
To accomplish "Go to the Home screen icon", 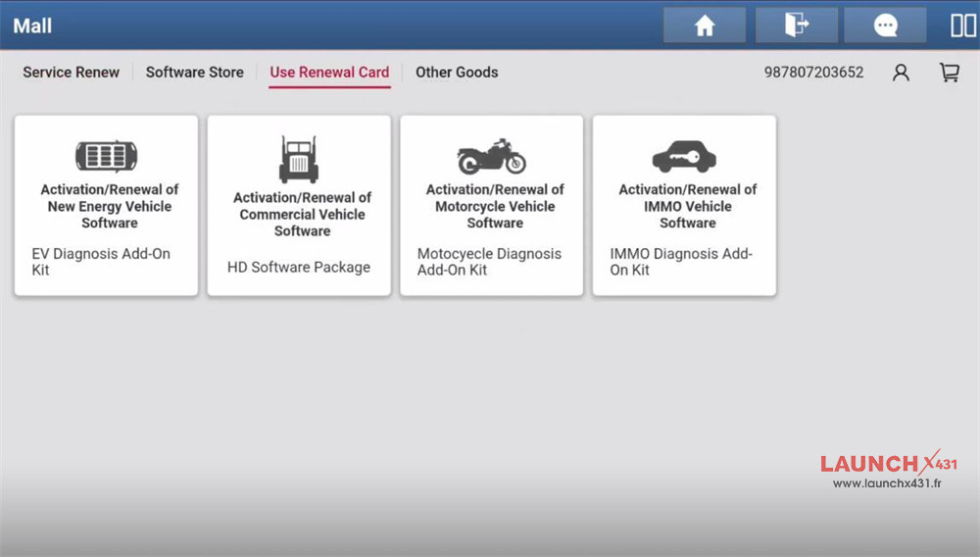I will [x=705, y=25].
